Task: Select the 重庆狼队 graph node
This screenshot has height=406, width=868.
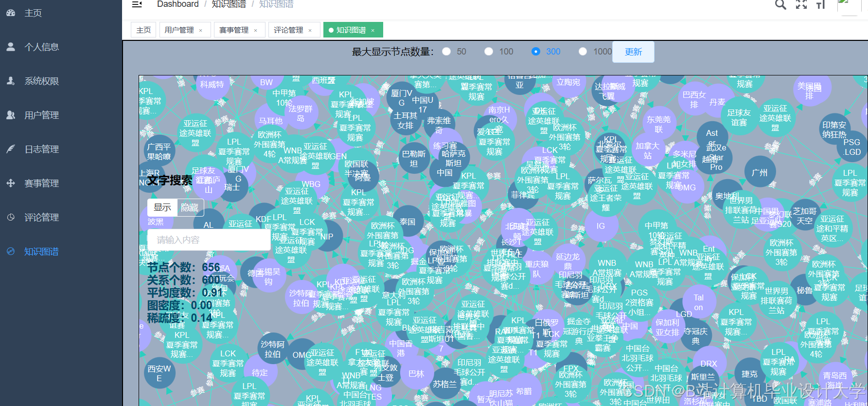Action: tap(537, 269)
